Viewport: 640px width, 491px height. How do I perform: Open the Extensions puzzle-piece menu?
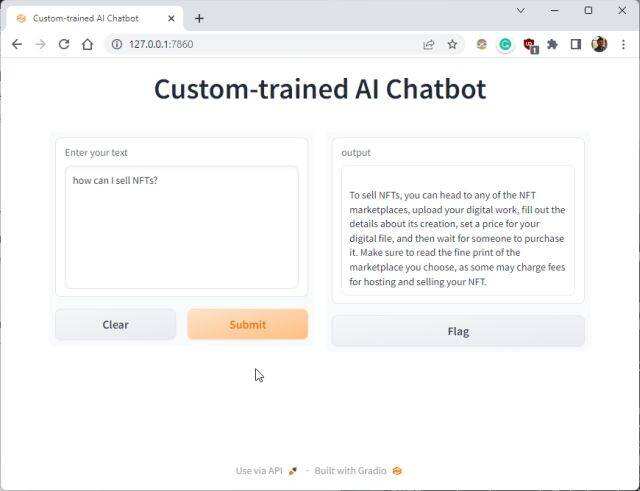tap(552, 44)
